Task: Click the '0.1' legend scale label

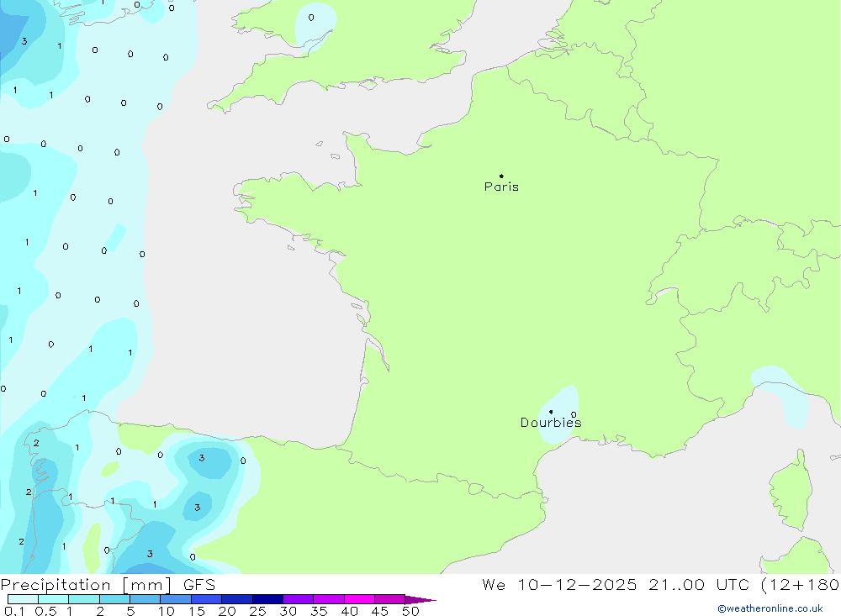Action: point(14,611)
